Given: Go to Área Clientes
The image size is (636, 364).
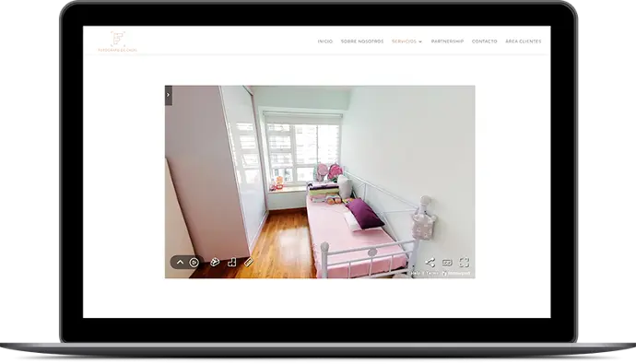Looking at the screenshot, I should (523, 41).
